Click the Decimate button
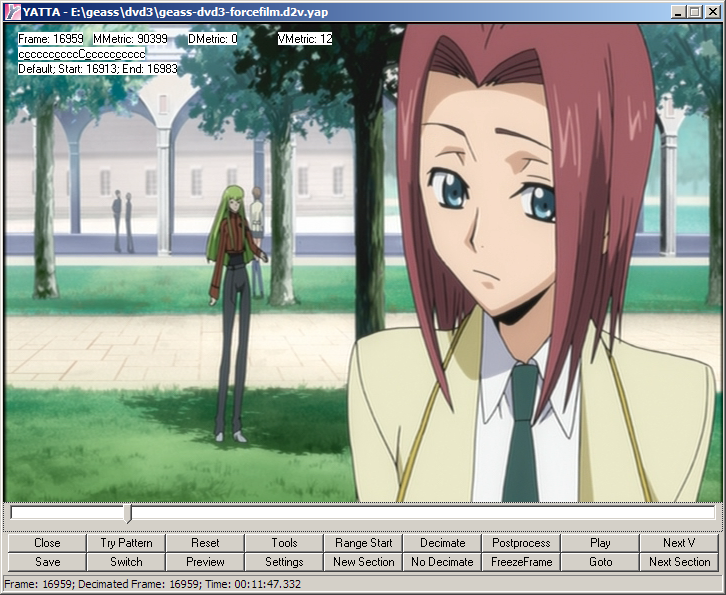 (442, 543)
